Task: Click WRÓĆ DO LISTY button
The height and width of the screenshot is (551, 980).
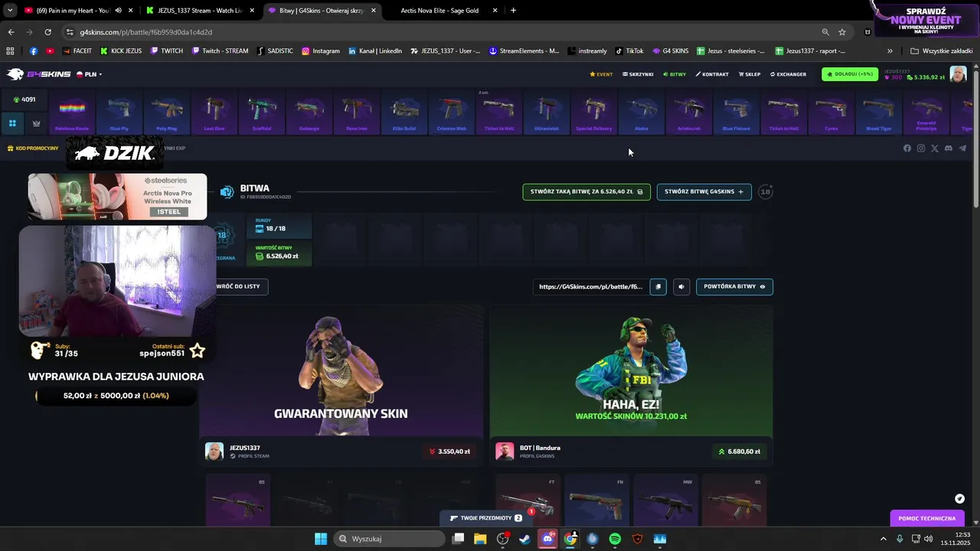Action: pyautogui.click(x=241, y=286)
